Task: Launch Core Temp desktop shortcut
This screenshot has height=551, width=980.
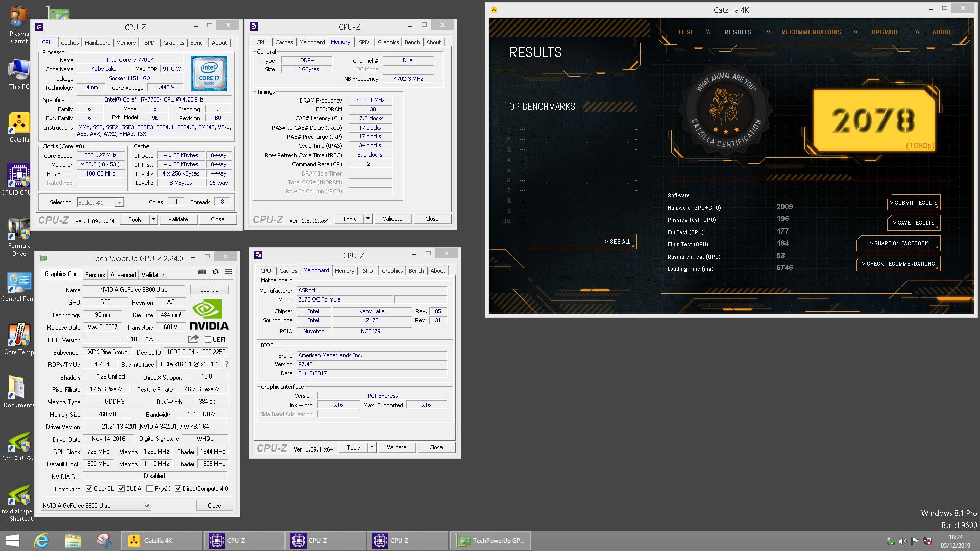Action: point(19,339)
